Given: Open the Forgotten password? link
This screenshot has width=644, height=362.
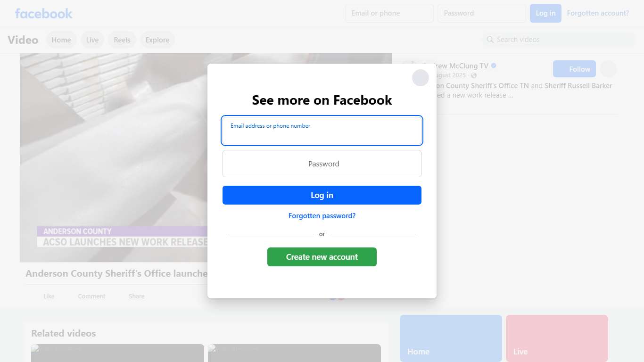Looking at the screenshot, I should pos(322,216).
